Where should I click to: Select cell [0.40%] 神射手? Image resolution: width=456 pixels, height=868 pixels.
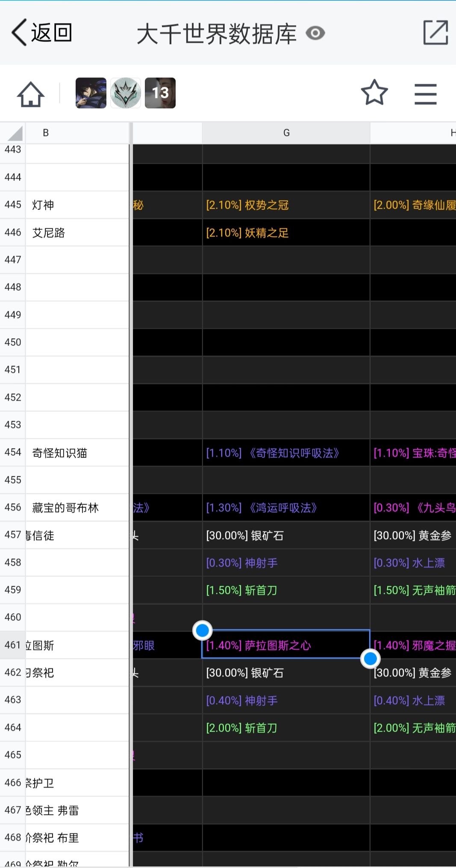coord(286,700)
